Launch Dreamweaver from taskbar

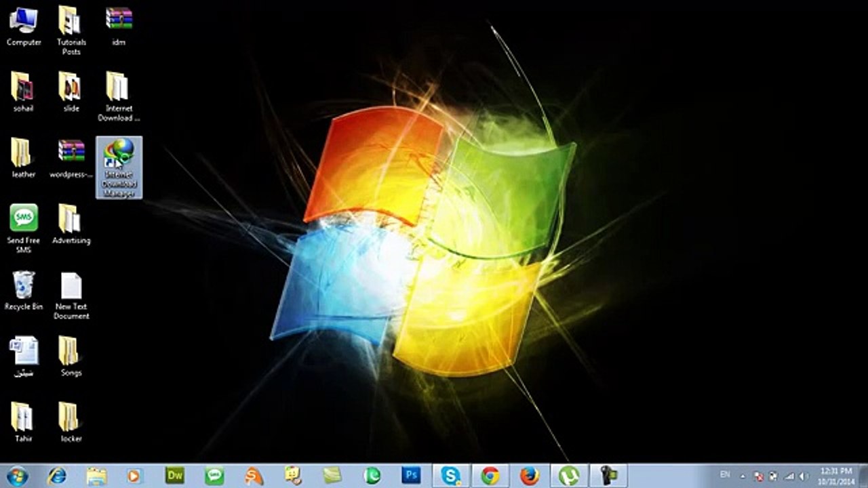coord(175,476)
